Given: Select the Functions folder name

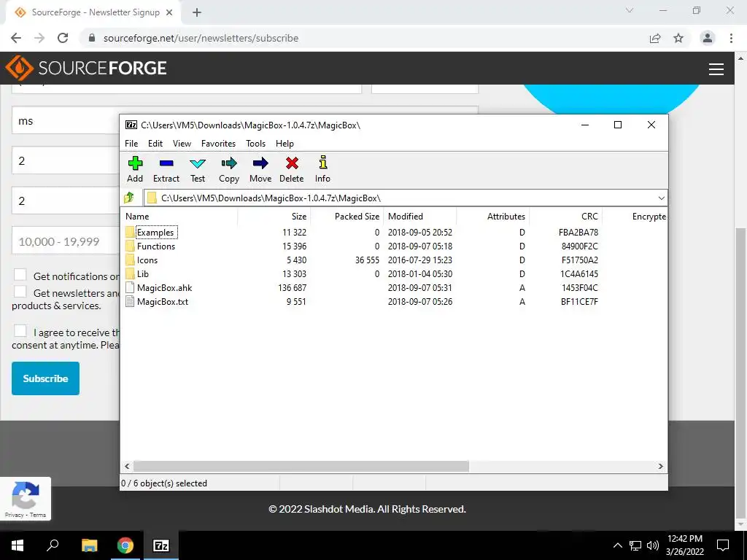Looking at the screenshot, I should (x=156, y=246).
